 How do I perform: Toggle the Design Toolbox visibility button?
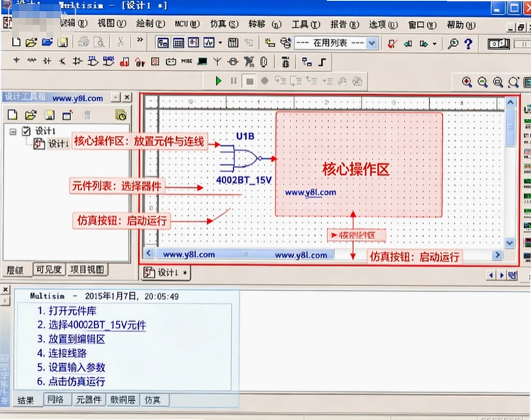[163, 42]
